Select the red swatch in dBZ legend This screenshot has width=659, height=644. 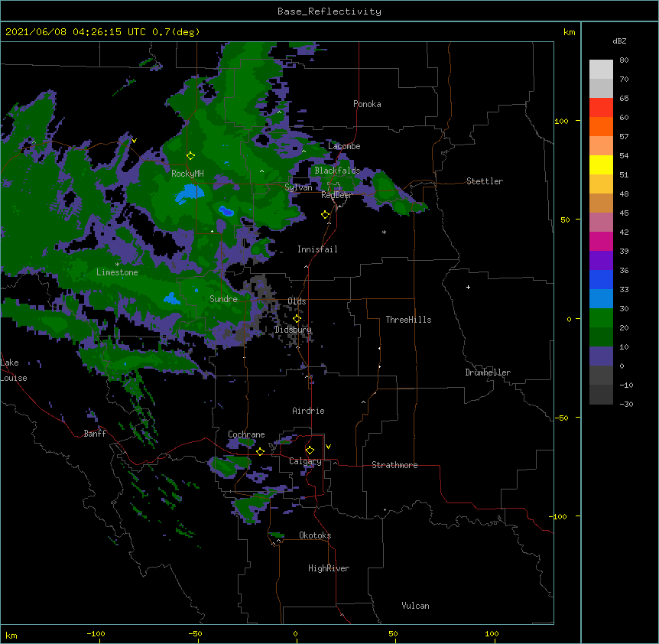(x=601, y=108)
